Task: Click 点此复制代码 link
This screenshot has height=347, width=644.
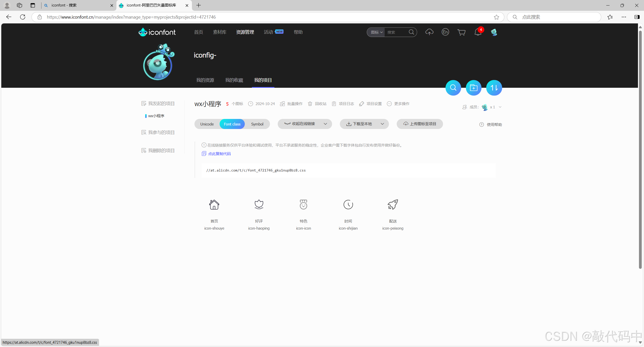Action: click(219, 154)
